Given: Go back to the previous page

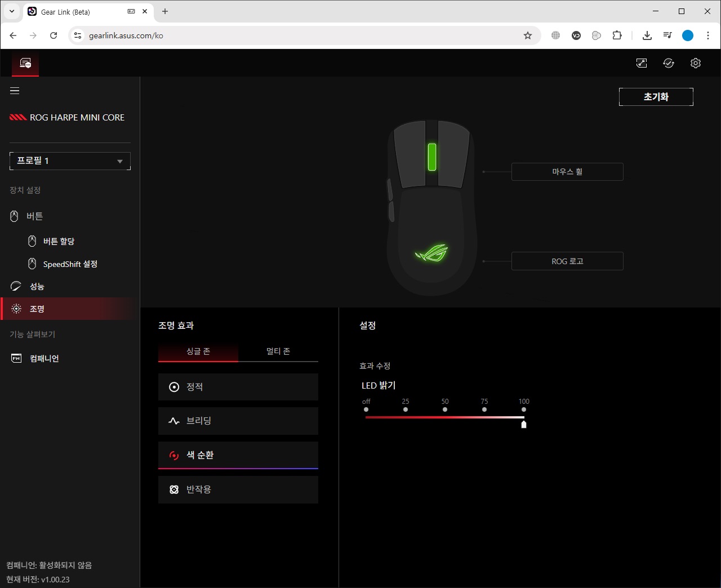Looking at the screenshot, I should click(13, 35).
